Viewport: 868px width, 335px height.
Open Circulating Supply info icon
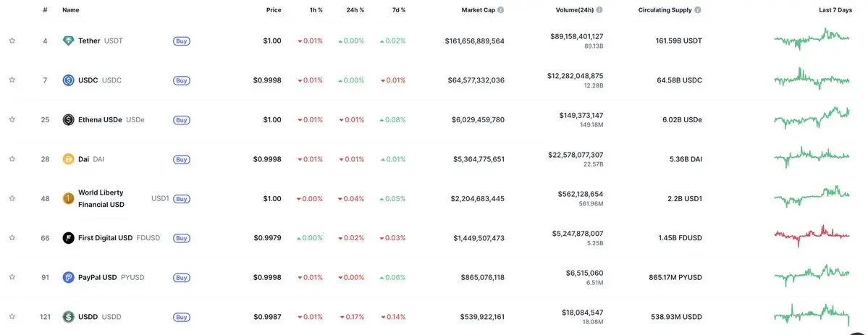tap(697, 10)
